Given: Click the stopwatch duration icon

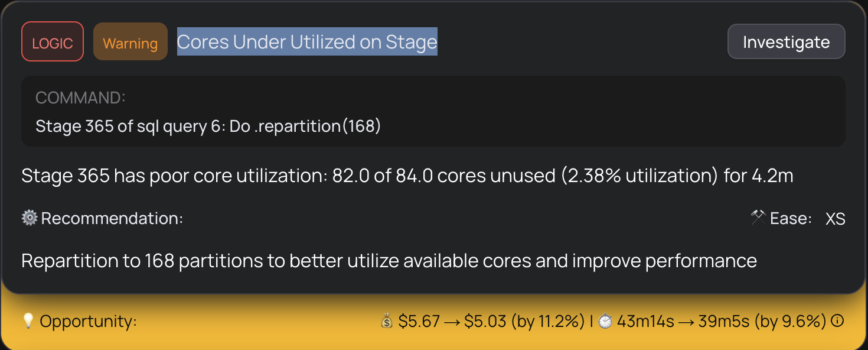Looking at the screenshot, I should pyautogui.click(x=606, y=321).
